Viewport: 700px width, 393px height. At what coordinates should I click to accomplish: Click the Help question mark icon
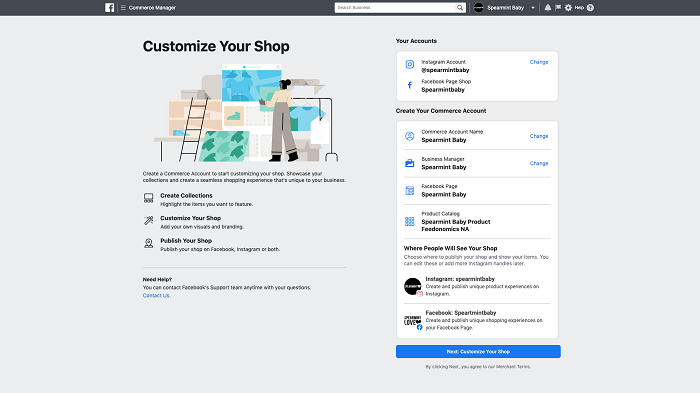590,8
